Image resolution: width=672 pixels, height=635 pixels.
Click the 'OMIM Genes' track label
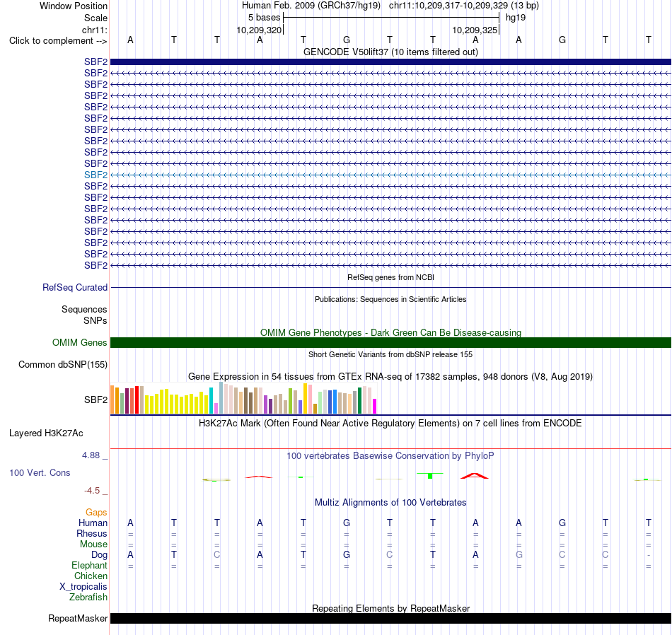tap(79, 342)
